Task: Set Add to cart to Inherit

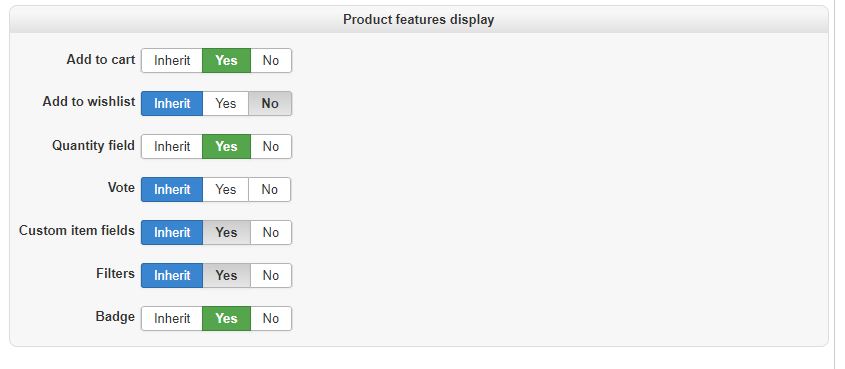Action: (x=172, y=60)
